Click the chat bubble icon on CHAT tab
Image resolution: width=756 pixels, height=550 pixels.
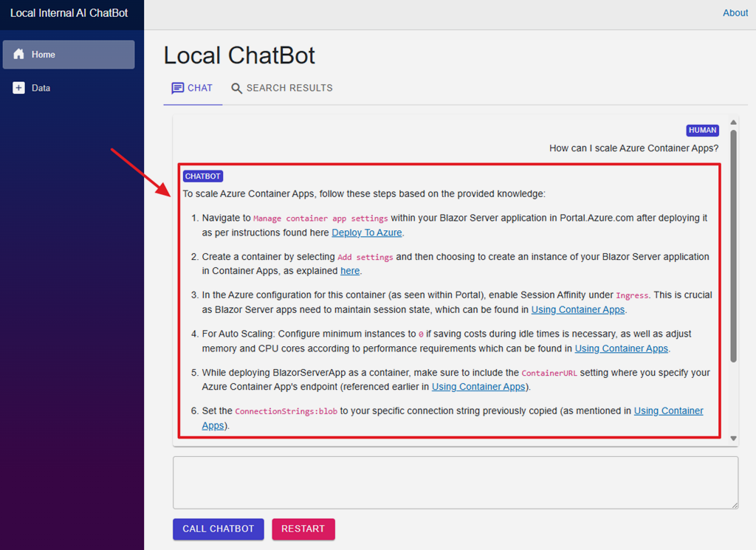click(x=177, y=88)
